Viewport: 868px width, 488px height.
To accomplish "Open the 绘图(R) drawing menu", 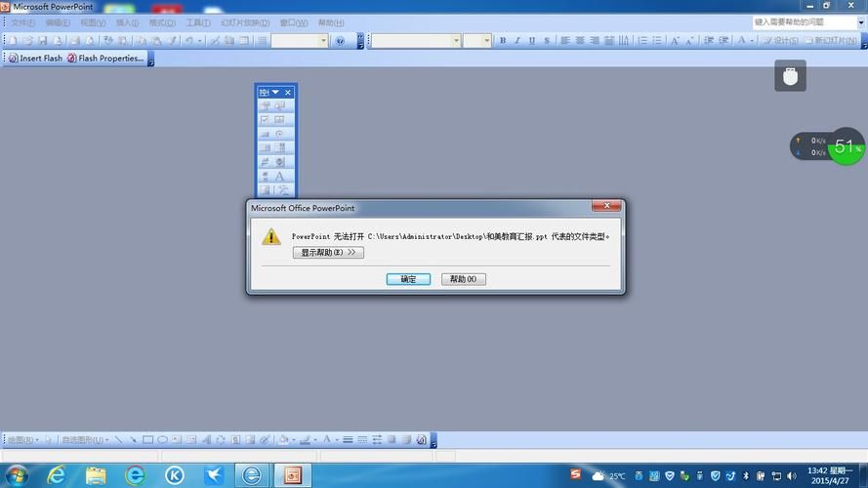I will tap(22, 440).
